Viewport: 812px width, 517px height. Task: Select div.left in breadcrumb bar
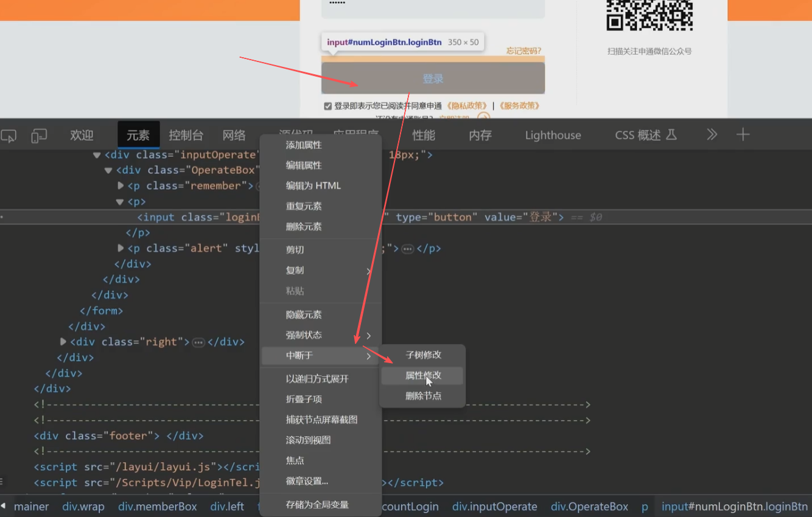pos(227,507)
